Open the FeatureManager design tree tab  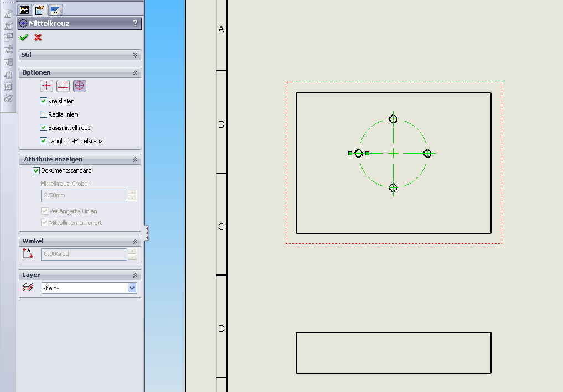pos(24,10)
